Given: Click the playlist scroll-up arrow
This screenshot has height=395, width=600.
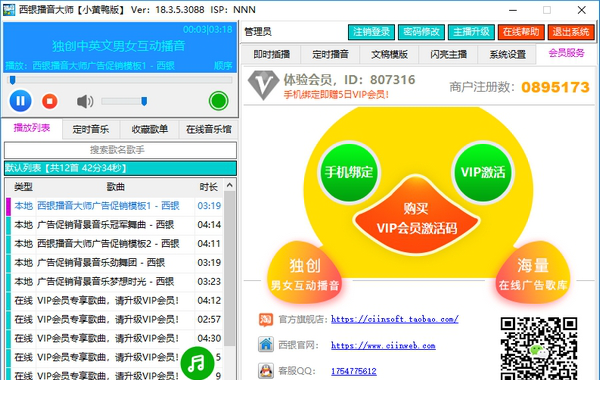Looking at the screenshot, I should (x=230, y=185).
